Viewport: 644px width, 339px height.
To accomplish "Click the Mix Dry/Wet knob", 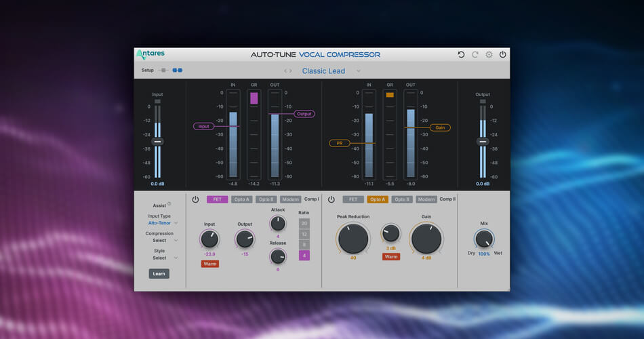I will click(484, 239).
